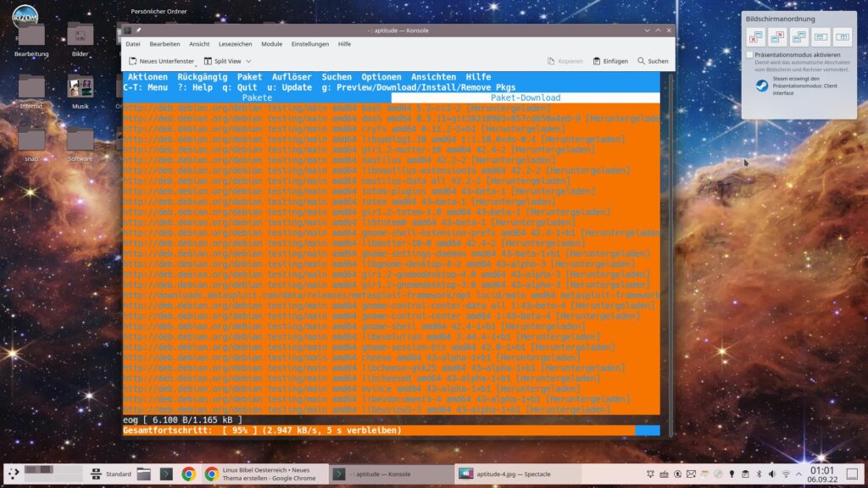Screen dimensions: 868x488
Task: Expand the Split View dropdown arrow
Action: click(248, 61)
